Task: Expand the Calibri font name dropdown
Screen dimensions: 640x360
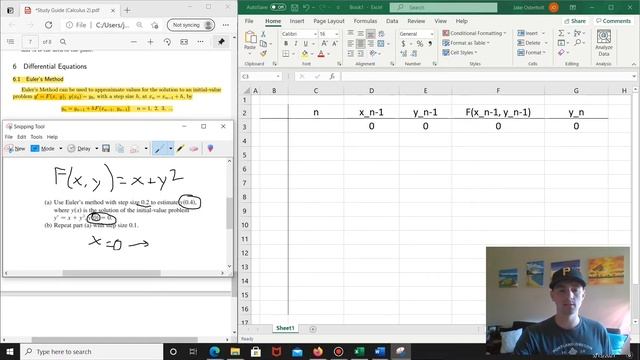Action: 315,34
